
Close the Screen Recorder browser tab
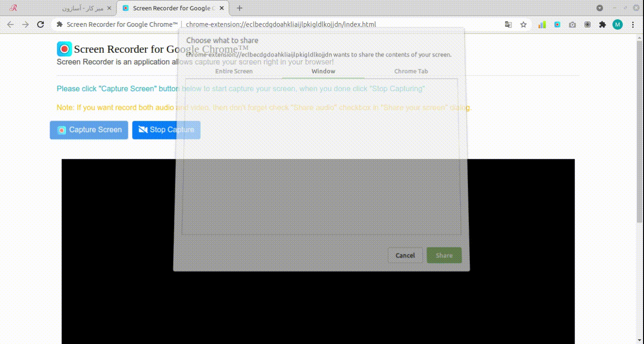coord(222,8)
